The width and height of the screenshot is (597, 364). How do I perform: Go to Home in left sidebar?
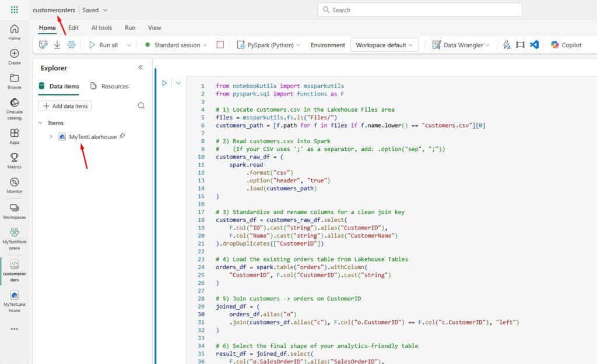click(14, 32)
